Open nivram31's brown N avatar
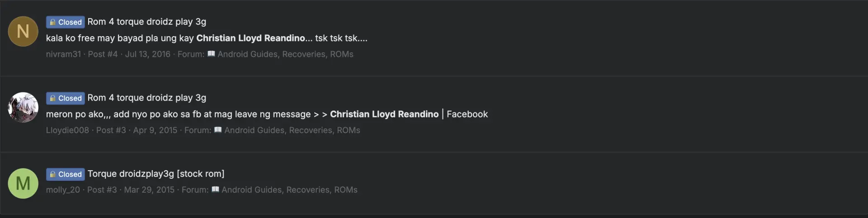 point(23,31)
